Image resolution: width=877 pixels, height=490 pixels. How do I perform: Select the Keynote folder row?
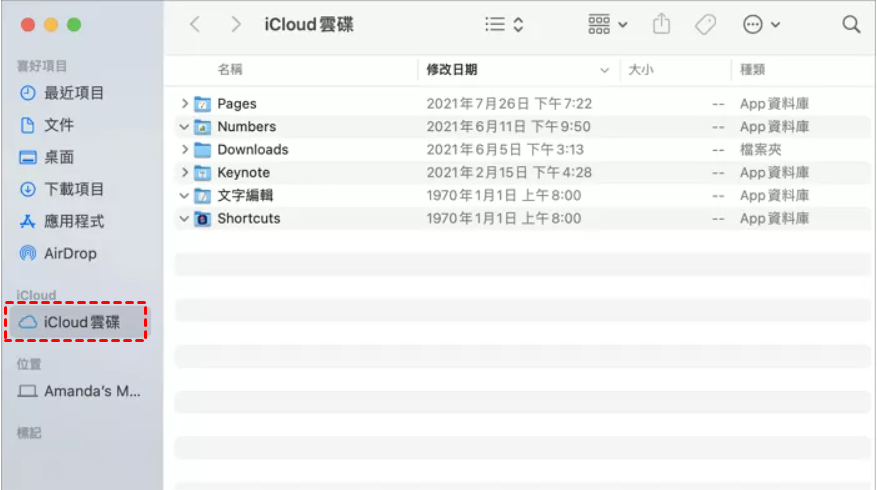[243, 173]
